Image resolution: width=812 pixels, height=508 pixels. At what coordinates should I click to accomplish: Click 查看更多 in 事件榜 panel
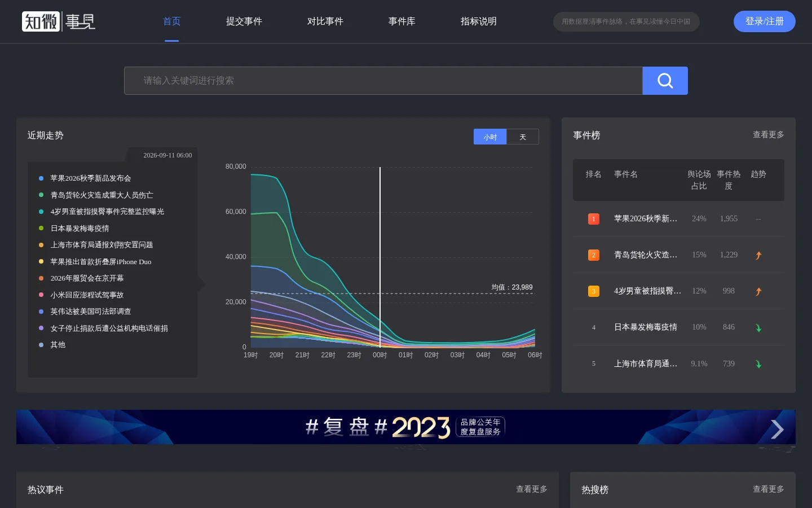(x=768, y=135)
